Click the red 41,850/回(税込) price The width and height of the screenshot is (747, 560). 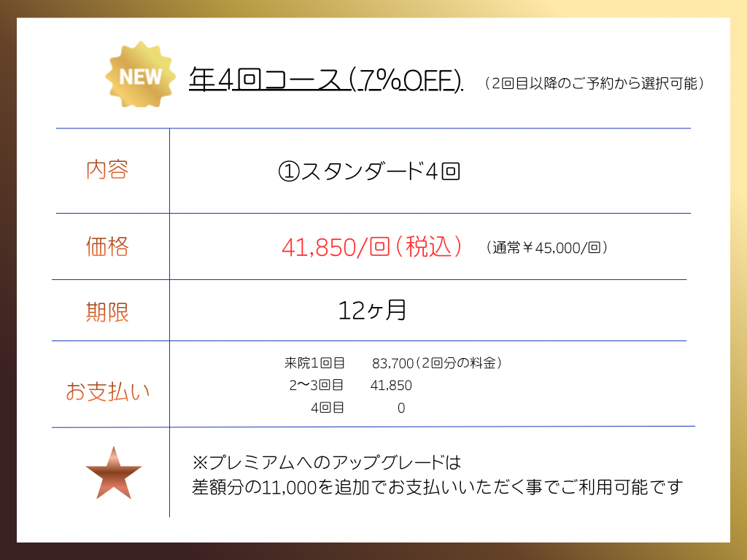[372, 246]
